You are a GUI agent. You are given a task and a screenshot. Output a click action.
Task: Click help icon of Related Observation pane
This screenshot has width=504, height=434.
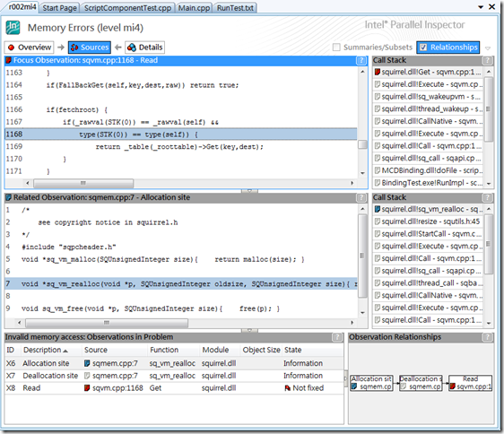click(x=361, y=197)
